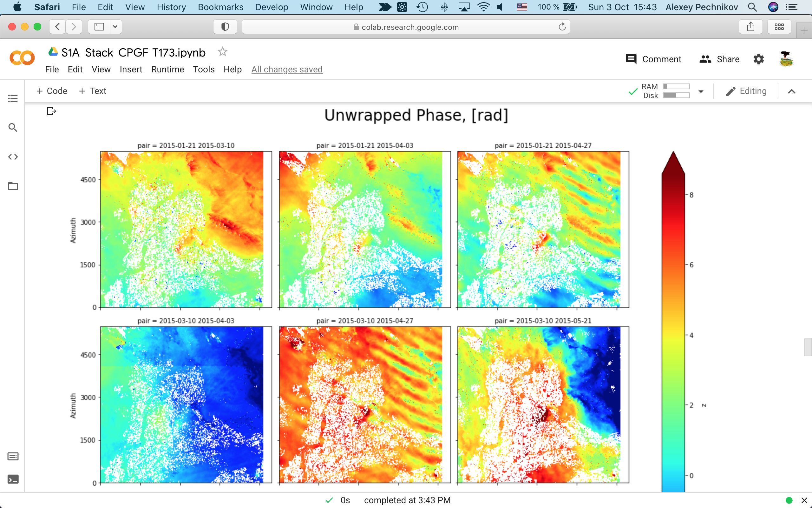Open Colab's File menu
The image size is (812, 508).
point(52,70)
